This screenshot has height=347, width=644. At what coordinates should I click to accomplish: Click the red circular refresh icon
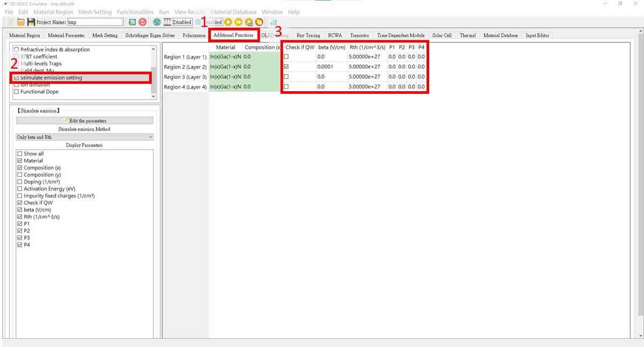click(142, 22)
